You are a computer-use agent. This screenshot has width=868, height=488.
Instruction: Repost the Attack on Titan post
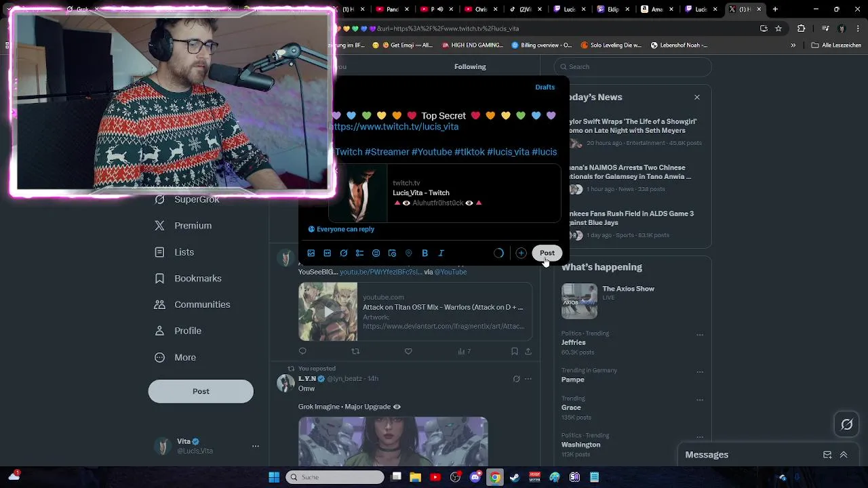tap(355, 351)
